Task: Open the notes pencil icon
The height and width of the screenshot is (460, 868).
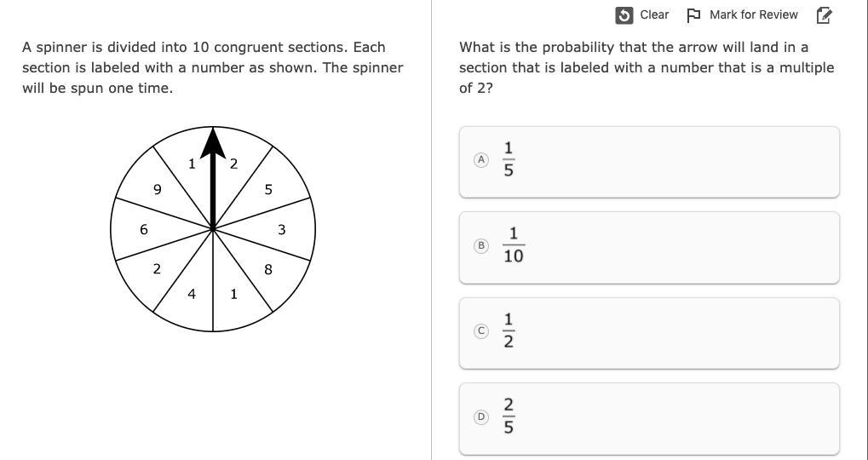Action: 824,15
